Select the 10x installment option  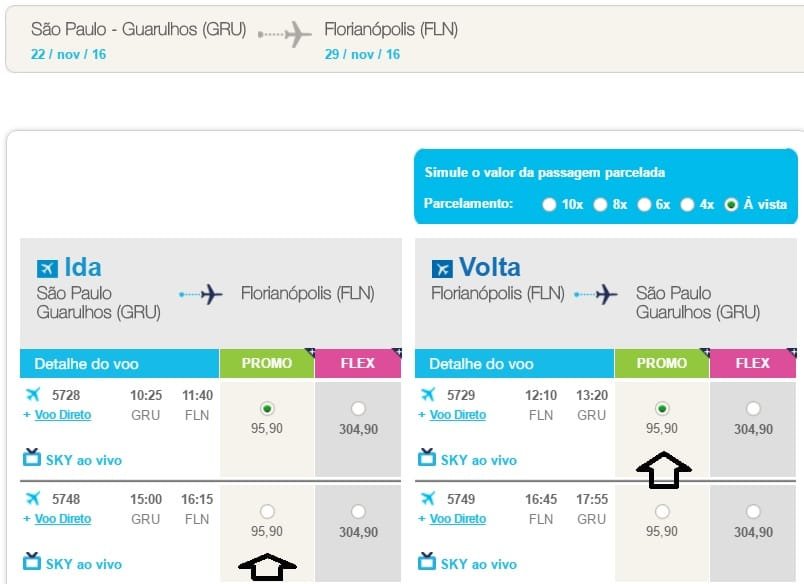pos(549,205)
